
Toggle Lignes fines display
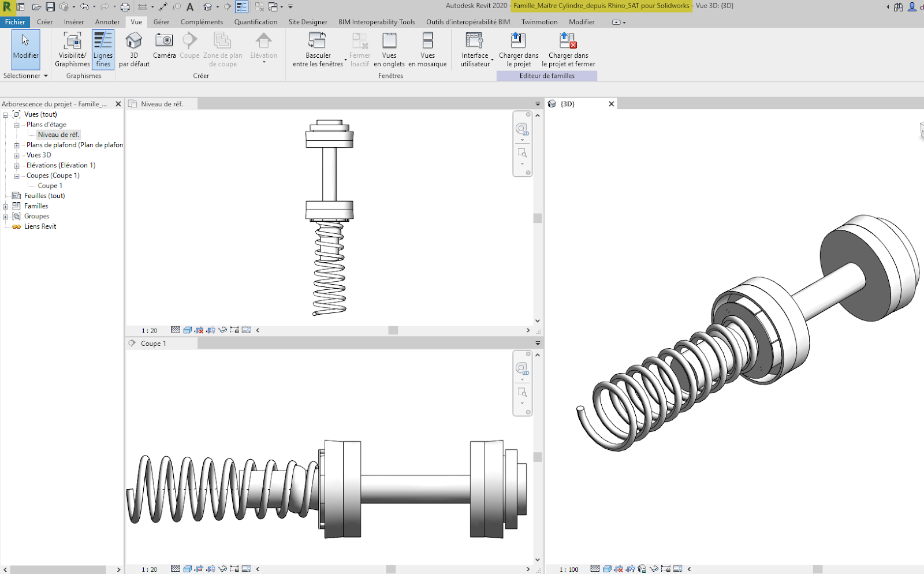(x=103, y=49)
